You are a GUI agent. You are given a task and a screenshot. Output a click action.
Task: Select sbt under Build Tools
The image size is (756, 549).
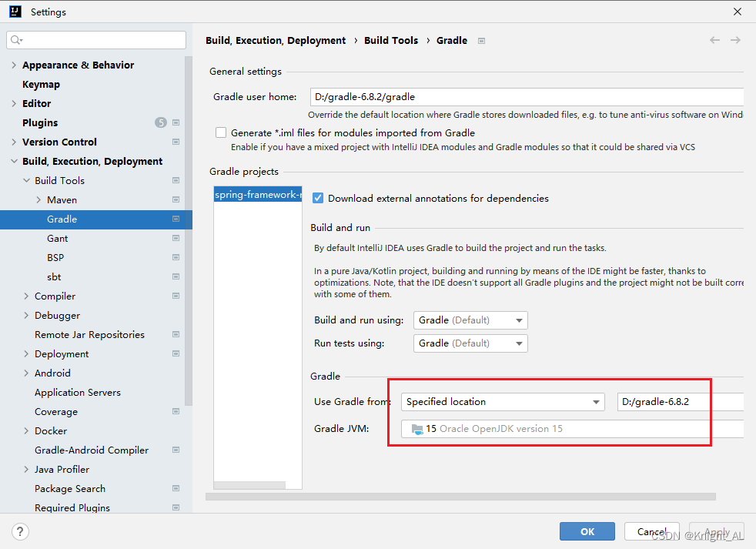pyautogui.click(x=54, y=277)
